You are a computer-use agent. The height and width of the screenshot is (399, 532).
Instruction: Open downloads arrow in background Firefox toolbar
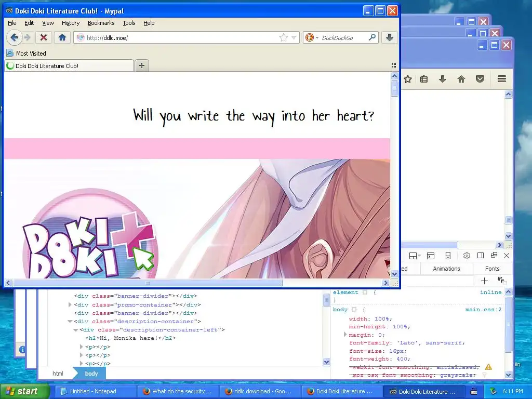(443, 79)
